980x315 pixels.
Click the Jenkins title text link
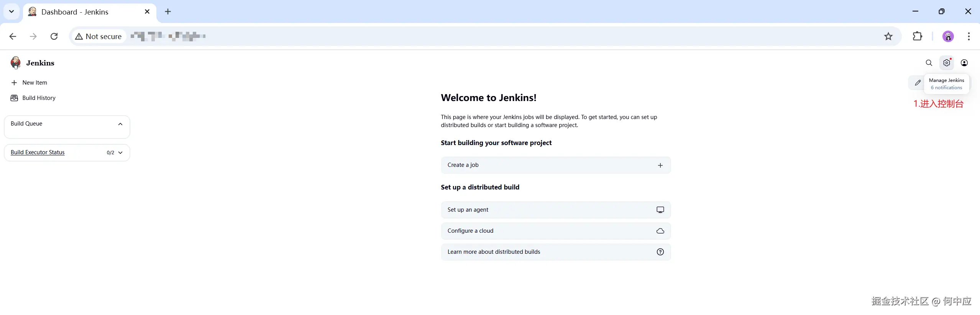(40, 63)
